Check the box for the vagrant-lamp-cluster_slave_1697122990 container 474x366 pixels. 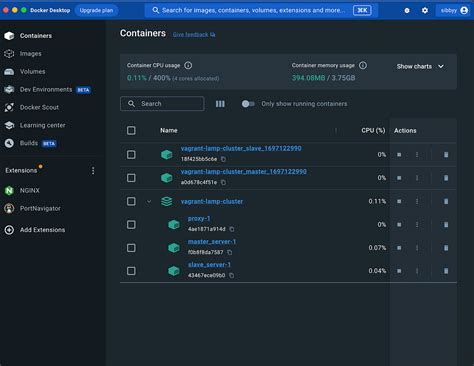coord(131,155)
